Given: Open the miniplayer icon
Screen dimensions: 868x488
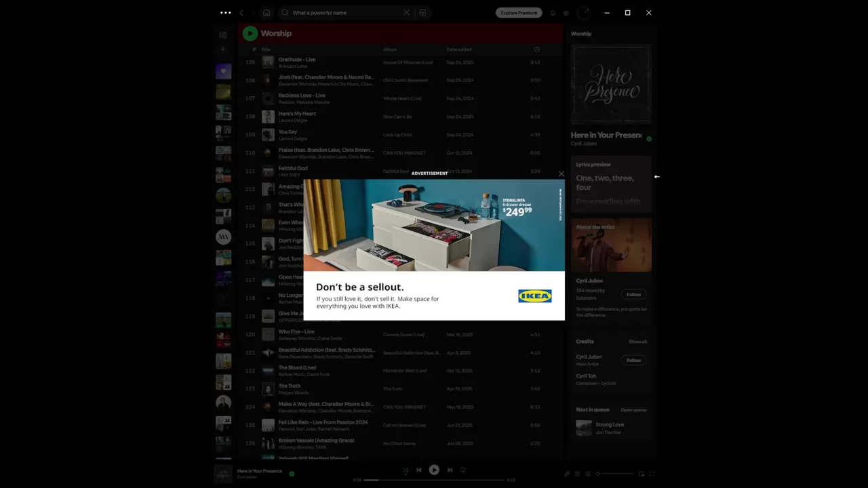Looking at the screenshot, I should click(642, 474).
